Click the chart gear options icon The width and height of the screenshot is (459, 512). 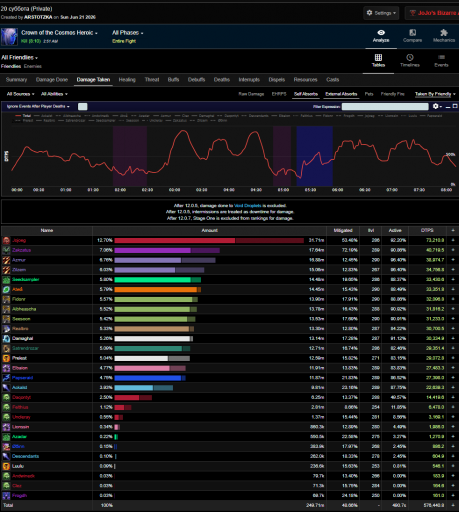click(x=436, y=106)
